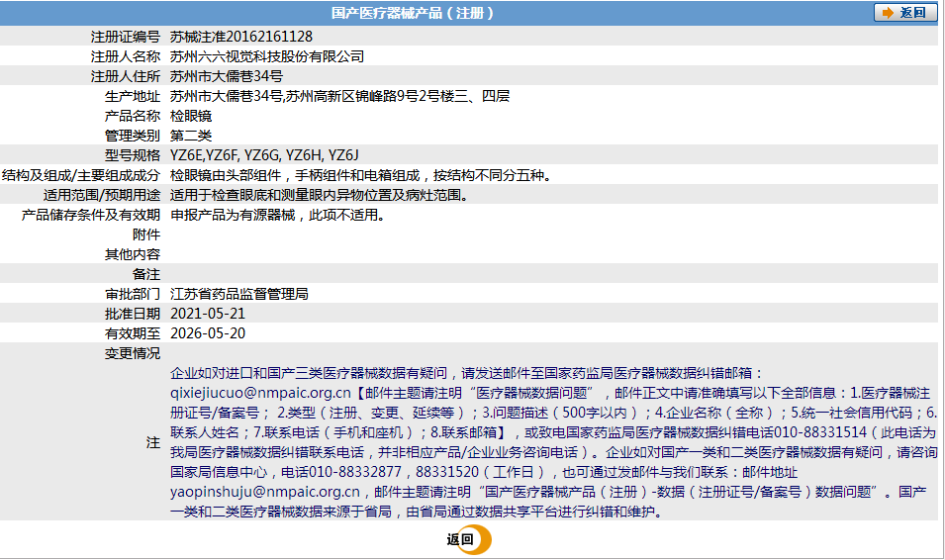Click the 生产地址 field label
Viewport: 945px width, 560px height.
133,96
